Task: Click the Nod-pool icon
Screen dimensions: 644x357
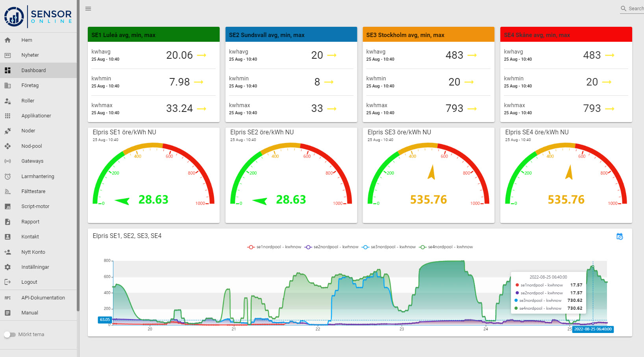Action: [7, 146]
